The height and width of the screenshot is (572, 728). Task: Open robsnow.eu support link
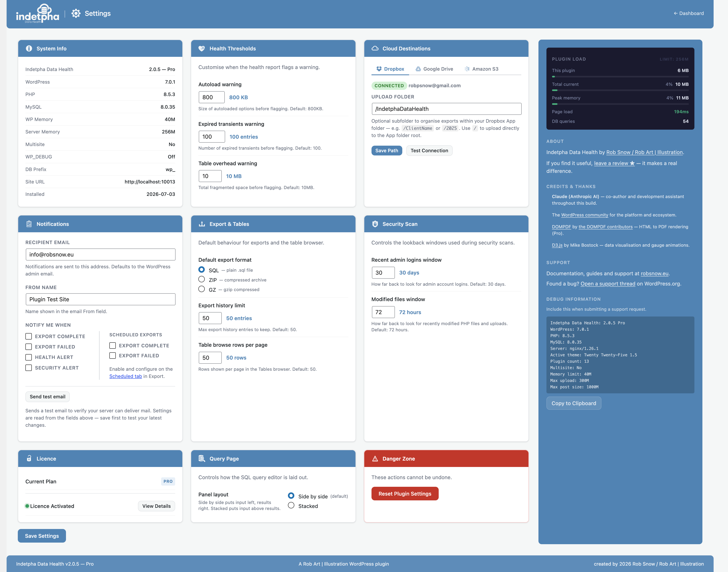click(x=654, y=274)
